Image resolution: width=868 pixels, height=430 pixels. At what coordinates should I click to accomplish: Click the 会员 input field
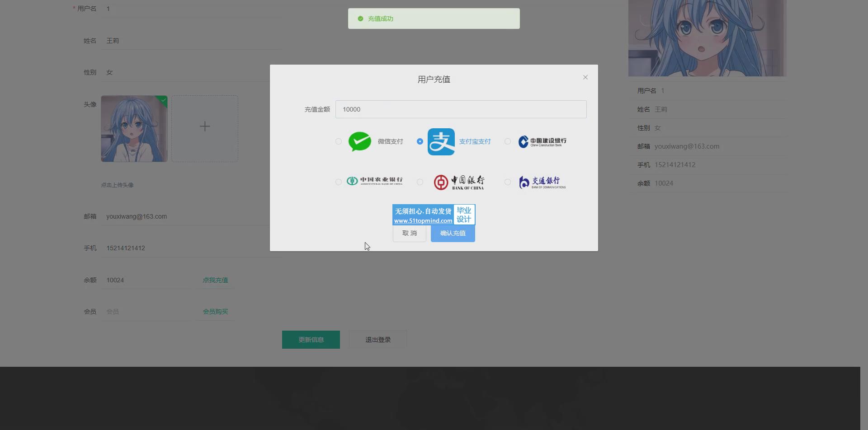point(146,312)
